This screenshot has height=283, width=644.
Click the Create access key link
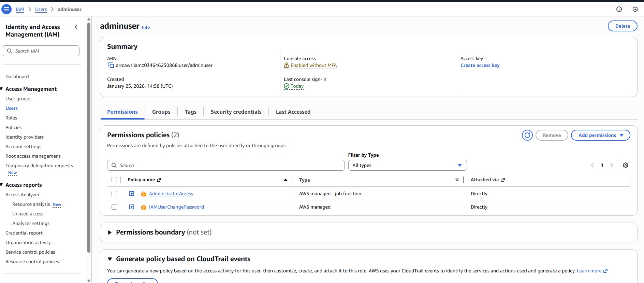coord(480,65)
